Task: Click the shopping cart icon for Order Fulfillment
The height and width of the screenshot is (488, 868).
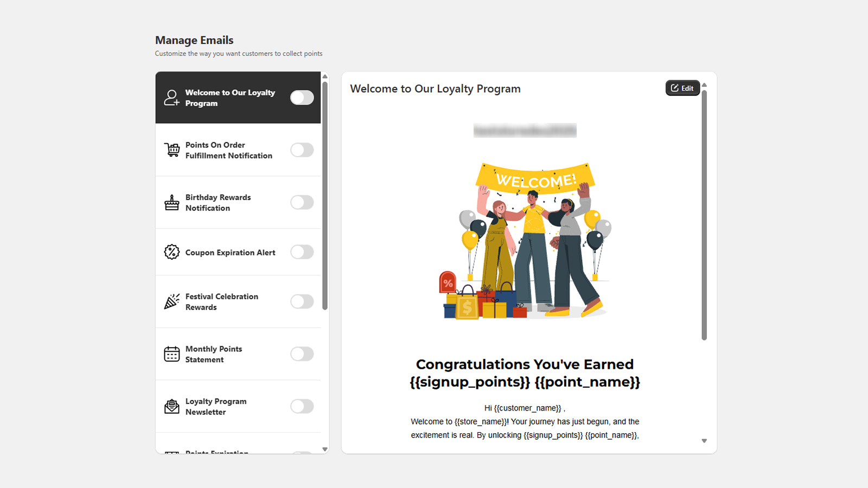Action: (x=172, y=150)
